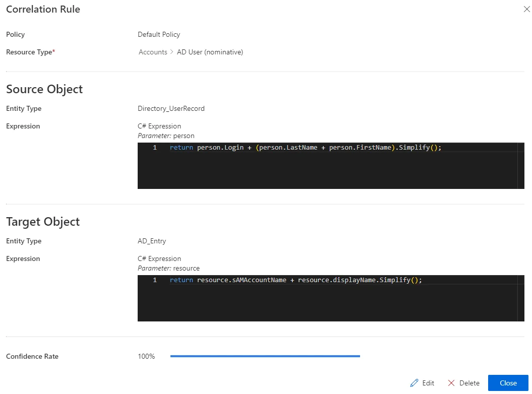Click line number 1 in target expression editor
532x394 pixels.
coord(155,280)
